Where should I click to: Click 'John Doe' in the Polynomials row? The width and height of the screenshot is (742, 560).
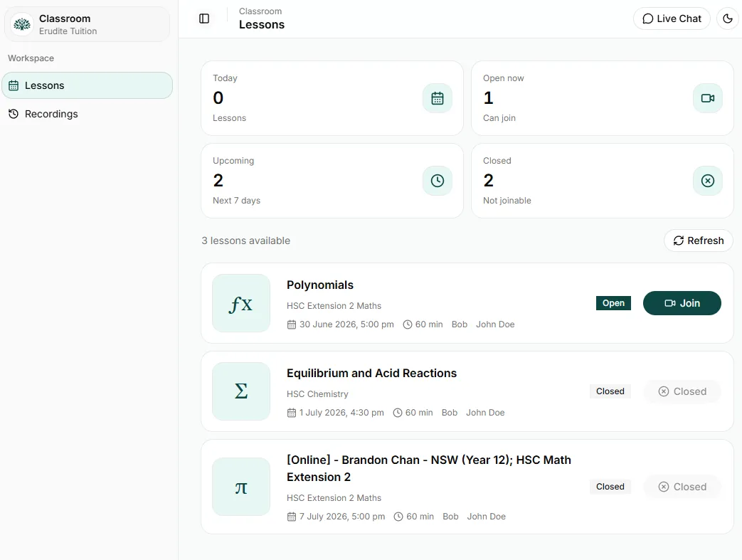click(495, 324)
